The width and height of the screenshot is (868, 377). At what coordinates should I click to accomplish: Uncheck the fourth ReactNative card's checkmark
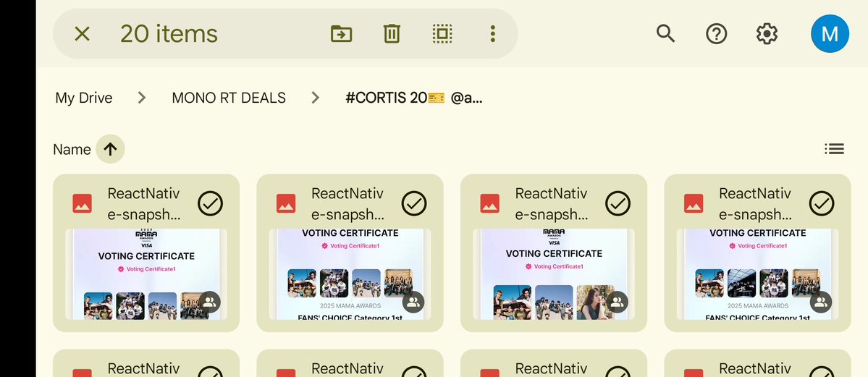pos(822,204)
